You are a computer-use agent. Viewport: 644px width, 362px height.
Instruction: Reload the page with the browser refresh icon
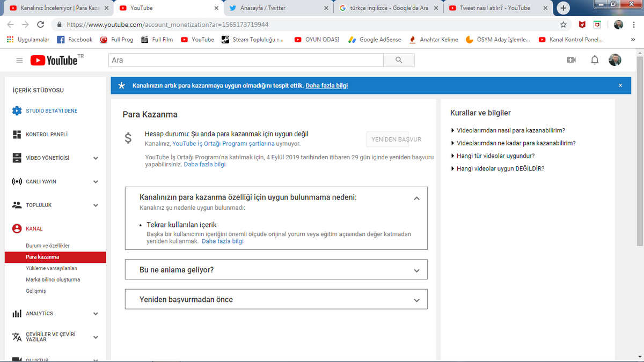point(41,25)
